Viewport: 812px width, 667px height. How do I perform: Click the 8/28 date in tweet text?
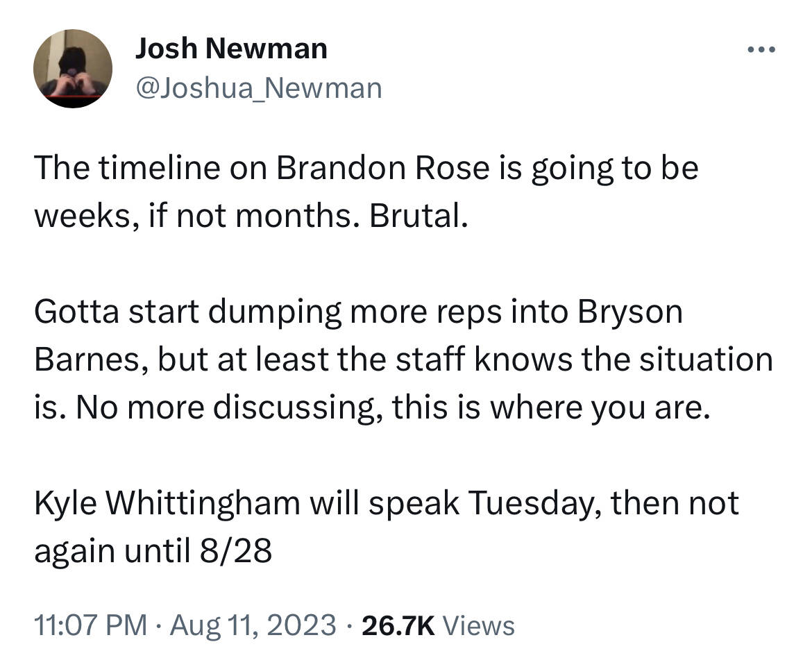click(236, 551)
